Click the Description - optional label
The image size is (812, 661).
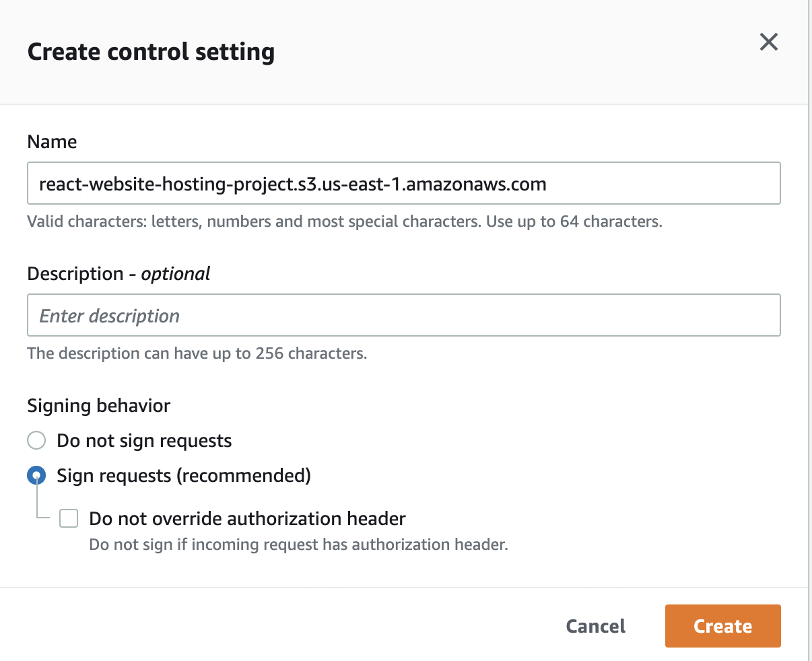pos(119,273)
